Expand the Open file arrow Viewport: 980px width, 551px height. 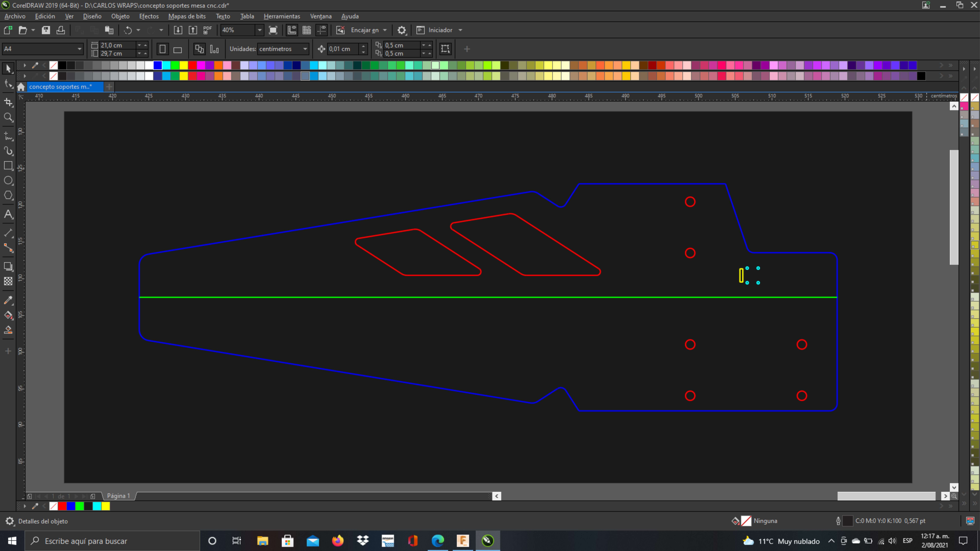point(33,30)
